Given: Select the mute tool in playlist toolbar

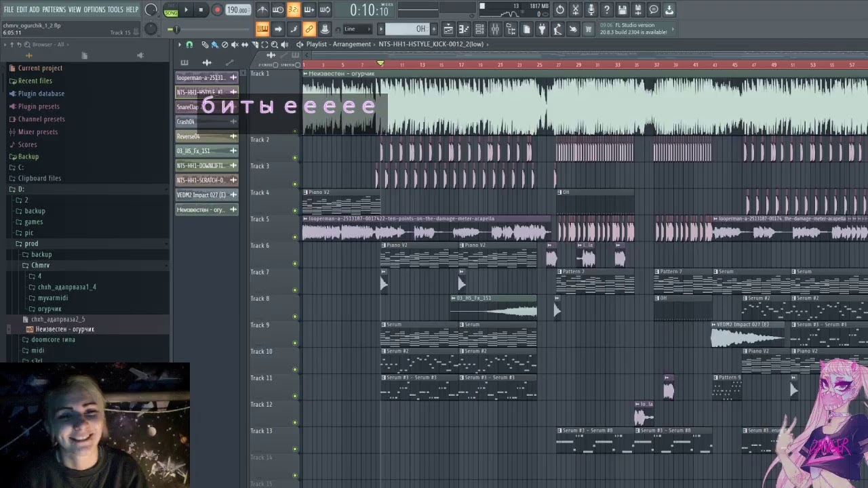Looking at the screenshot, I should click(x=235, y=45).
